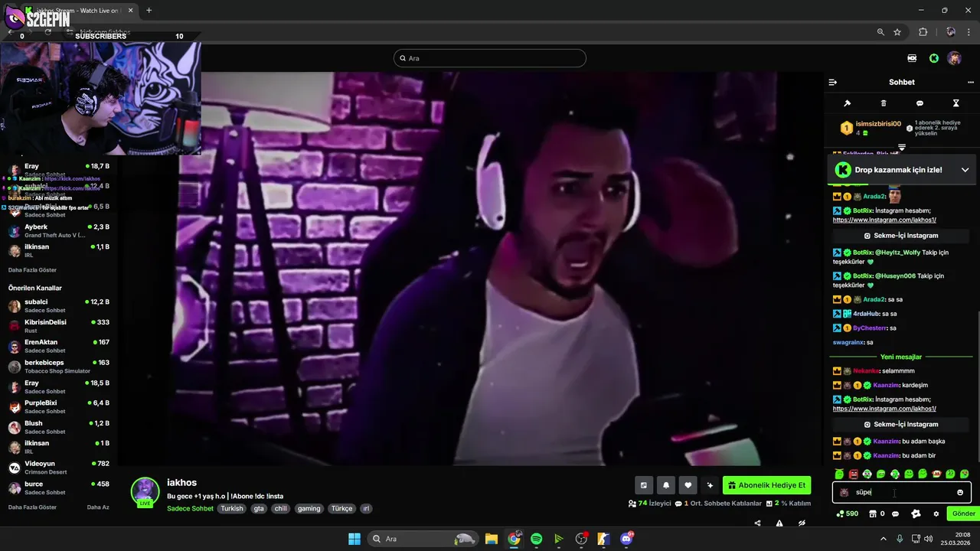Click the chat bubble icon beside the shop
Viewport: 980px width, 551px height.
tap(896, 514)
